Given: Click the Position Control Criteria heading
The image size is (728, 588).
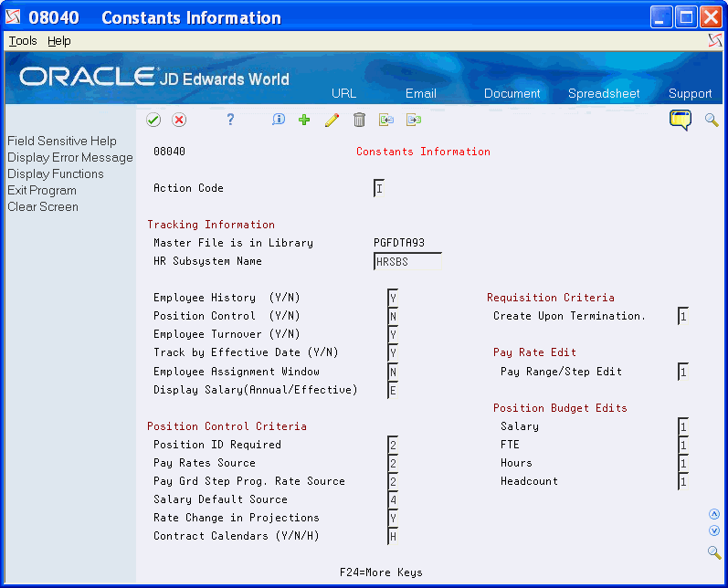Looking at the screenshot, I should click(x=227, y=426).
